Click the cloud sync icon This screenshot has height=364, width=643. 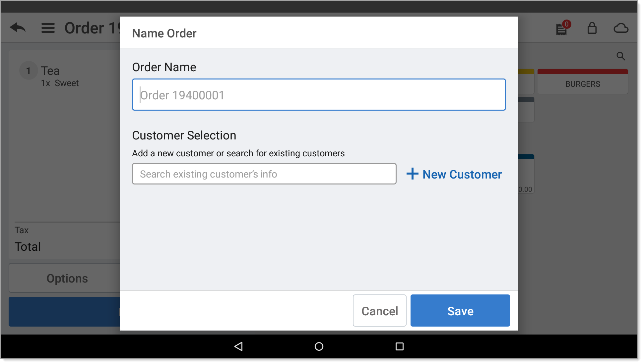[620, 28]
